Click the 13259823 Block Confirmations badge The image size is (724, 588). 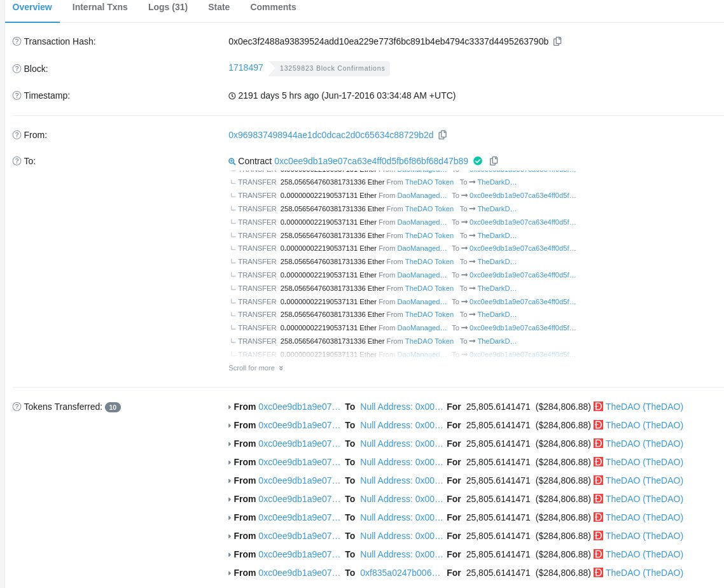(x=332, y=68)
